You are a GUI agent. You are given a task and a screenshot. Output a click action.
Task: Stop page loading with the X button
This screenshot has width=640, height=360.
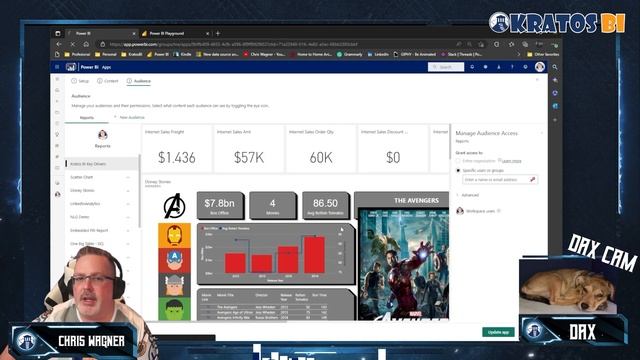click(72, 44)
